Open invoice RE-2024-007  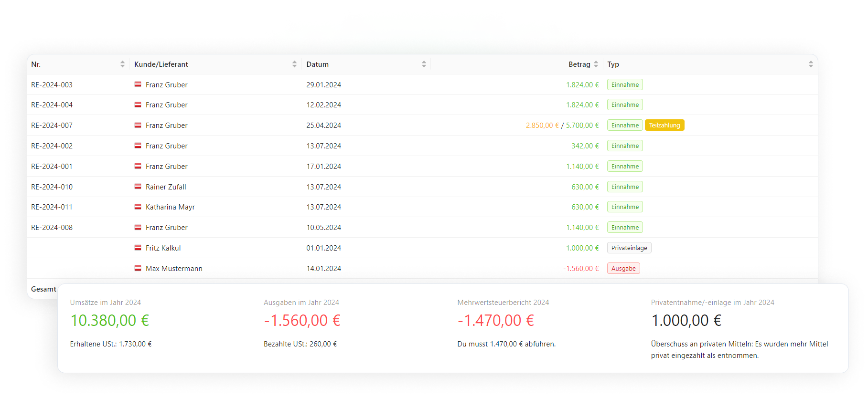coord(52,126)
